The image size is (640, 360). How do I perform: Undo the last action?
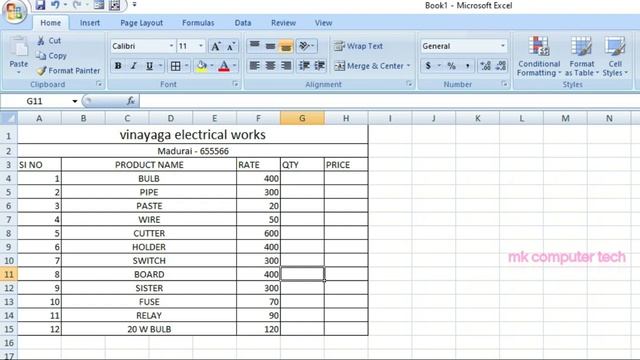pyautogui.click(x=55, y=5)
